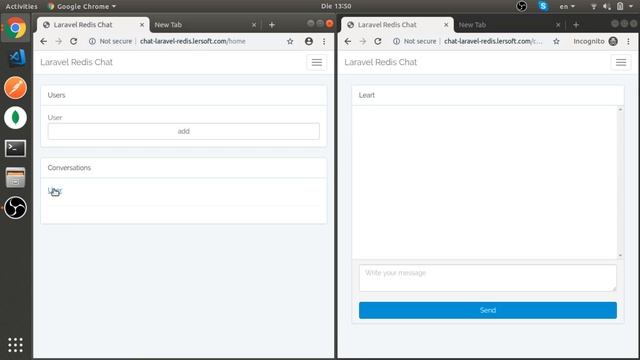Show applications grid in dock
This screenshot has height=360, width=640.
point(16,345)
